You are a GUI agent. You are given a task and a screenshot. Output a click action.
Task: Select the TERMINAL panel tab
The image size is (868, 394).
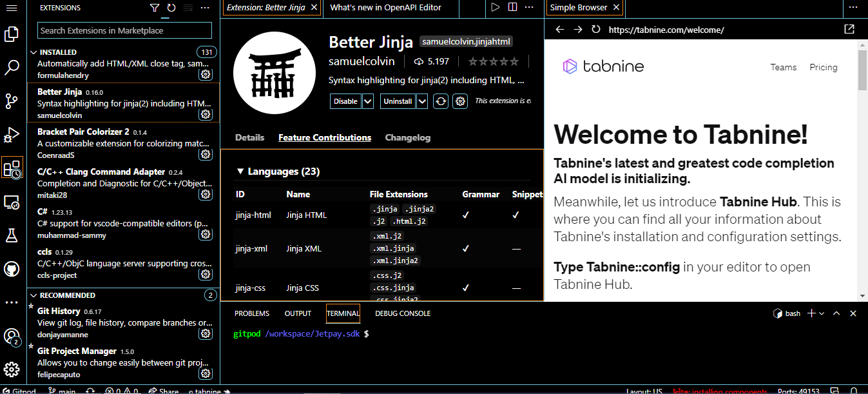343,313
